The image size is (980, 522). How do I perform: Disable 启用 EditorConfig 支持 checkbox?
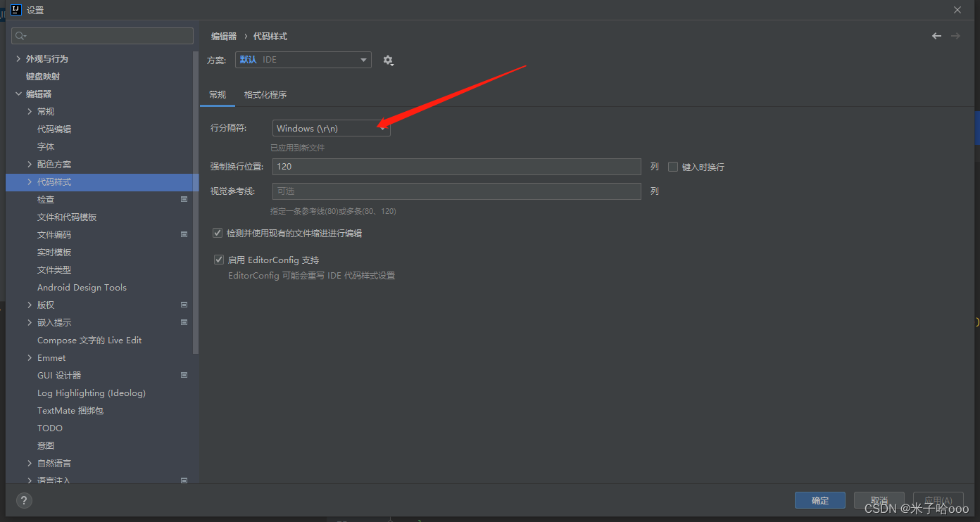point(219,260)
